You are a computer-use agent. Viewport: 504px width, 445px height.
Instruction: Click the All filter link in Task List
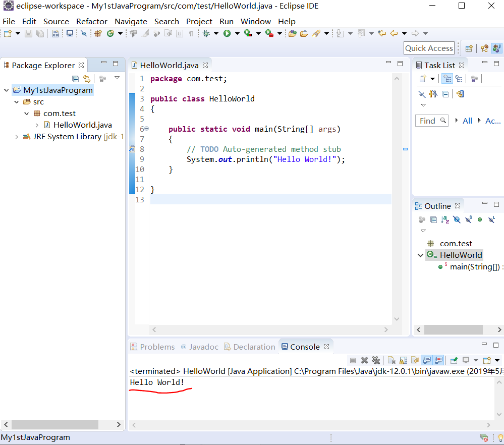point(467,121)
